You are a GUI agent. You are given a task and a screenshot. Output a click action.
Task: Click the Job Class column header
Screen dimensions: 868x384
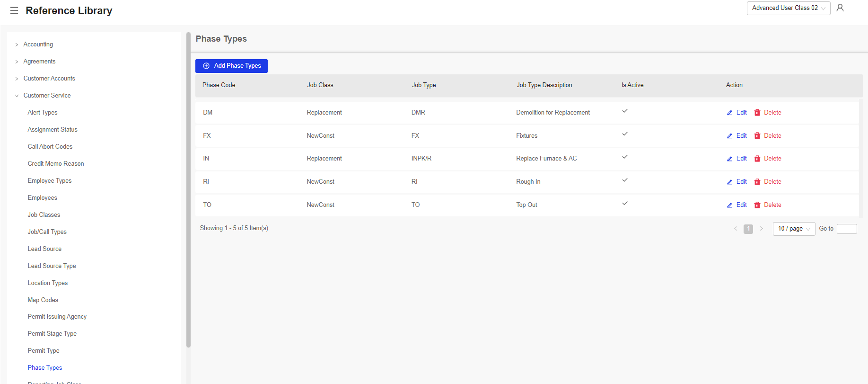point(320,85)
